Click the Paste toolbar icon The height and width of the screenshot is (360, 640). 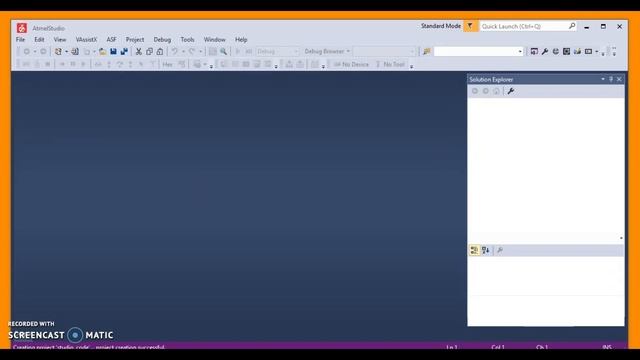click(x=160, y=51)
